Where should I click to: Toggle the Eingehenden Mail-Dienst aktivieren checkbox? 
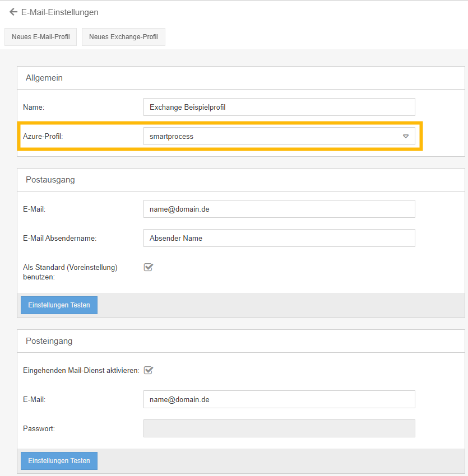coord(149,370)
